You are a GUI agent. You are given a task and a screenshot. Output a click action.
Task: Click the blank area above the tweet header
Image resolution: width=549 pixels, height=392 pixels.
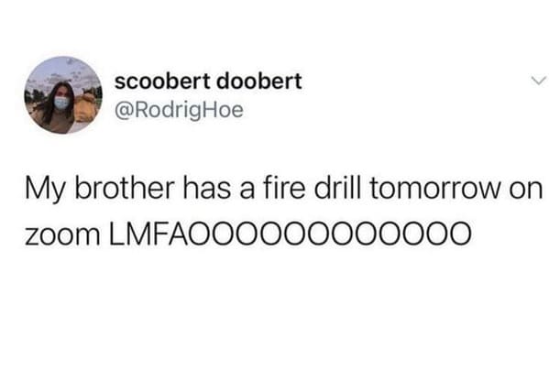[x=275, y=25]
